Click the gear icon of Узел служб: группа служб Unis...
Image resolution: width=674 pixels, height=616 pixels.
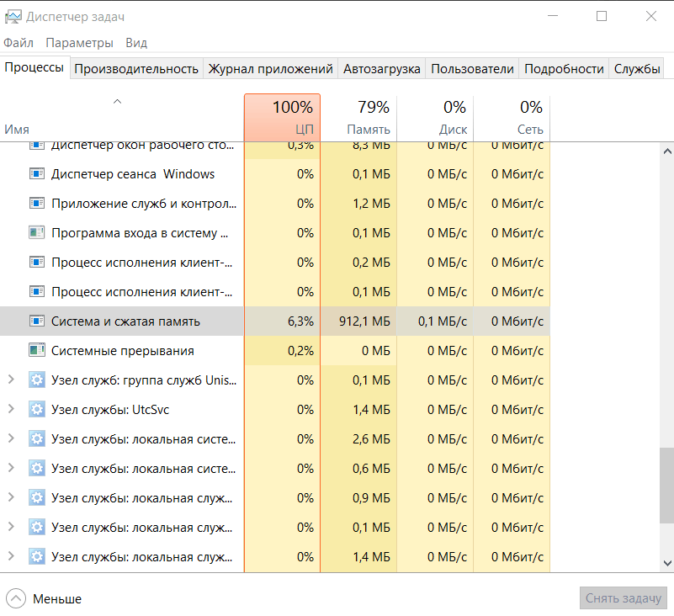37,380
